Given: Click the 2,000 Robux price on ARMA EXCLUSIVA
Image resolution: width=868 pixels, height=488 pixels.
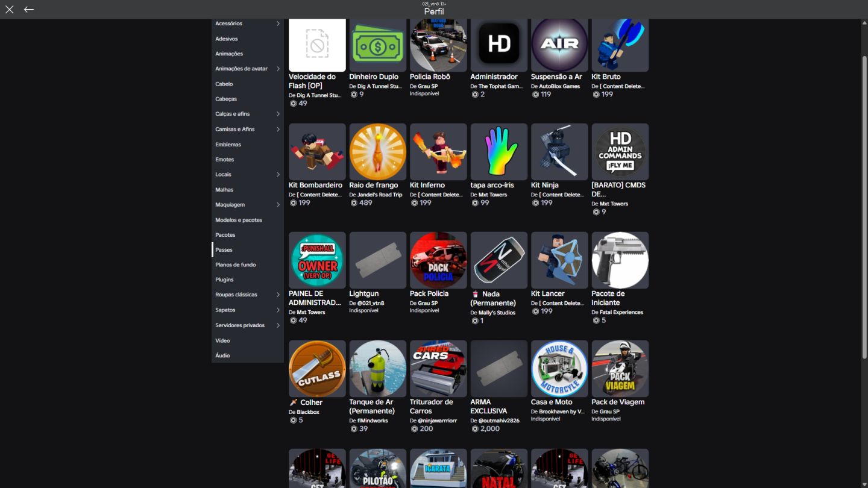Looking at the screenshot, I should 485,429.
